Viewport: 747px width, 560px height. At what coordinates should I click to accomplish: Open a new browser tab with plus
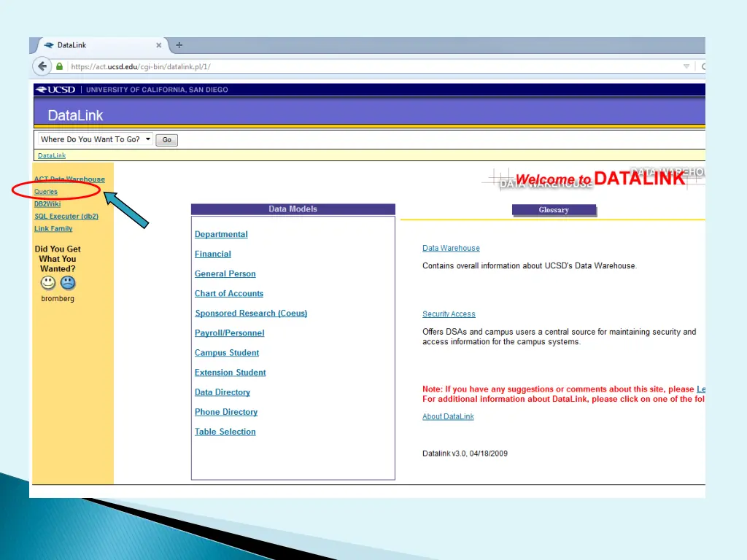pos(179,45)
